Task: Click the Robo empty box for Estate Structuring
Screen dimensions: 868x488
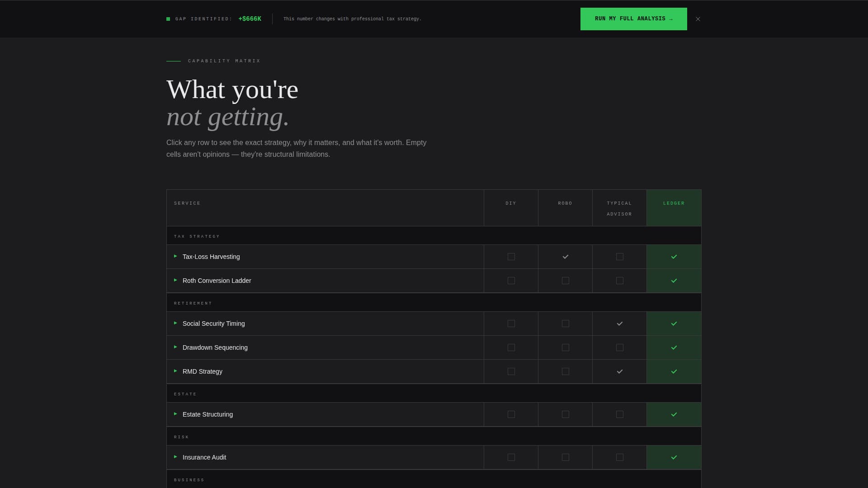Action: point(565,414)
